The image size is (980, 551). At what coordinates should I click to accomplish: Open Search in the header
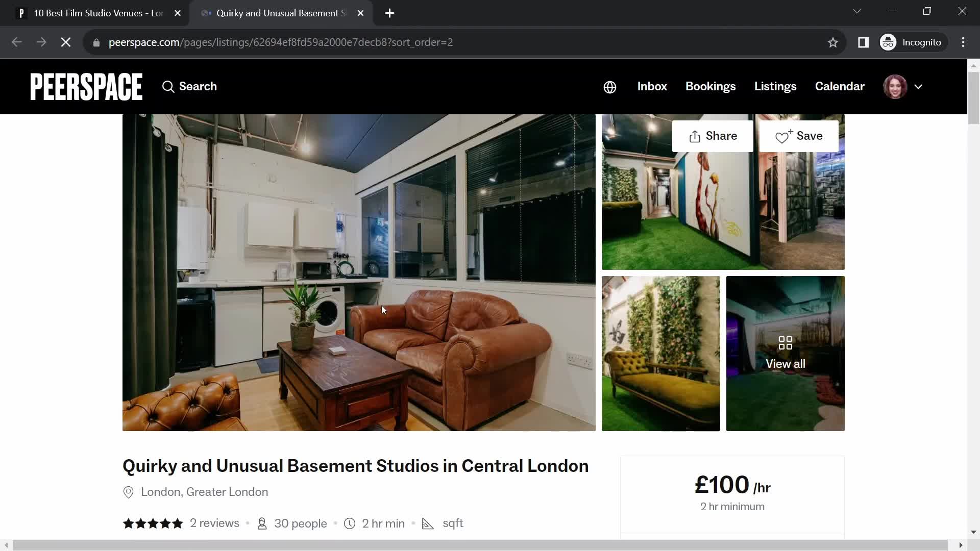click(x=189, y=87)
